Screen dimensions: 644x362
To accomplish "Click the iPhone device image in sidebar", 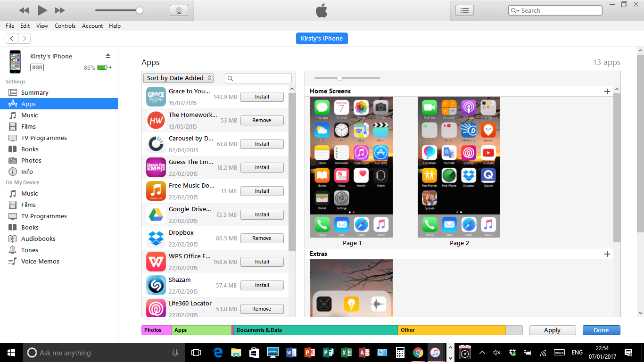I will click(x=16, y=62).
